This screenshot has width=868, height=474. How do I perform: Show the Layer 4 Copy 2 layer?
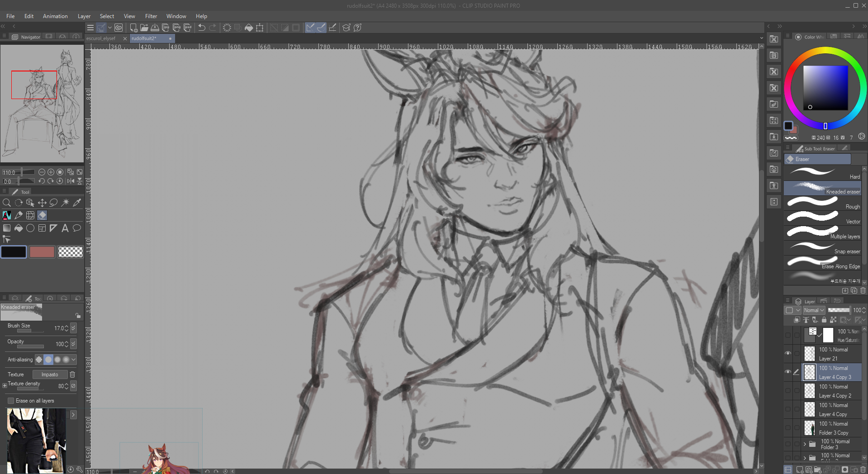[788, 390]
